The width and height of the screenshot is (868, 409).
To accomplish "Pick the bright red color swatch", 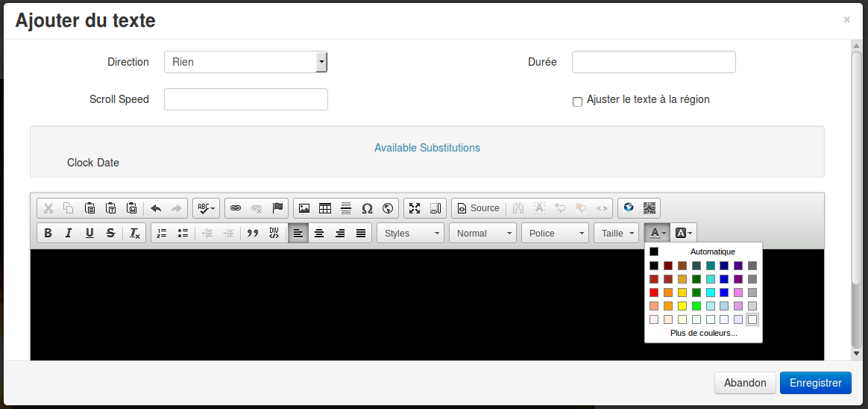I will (654, 293).
